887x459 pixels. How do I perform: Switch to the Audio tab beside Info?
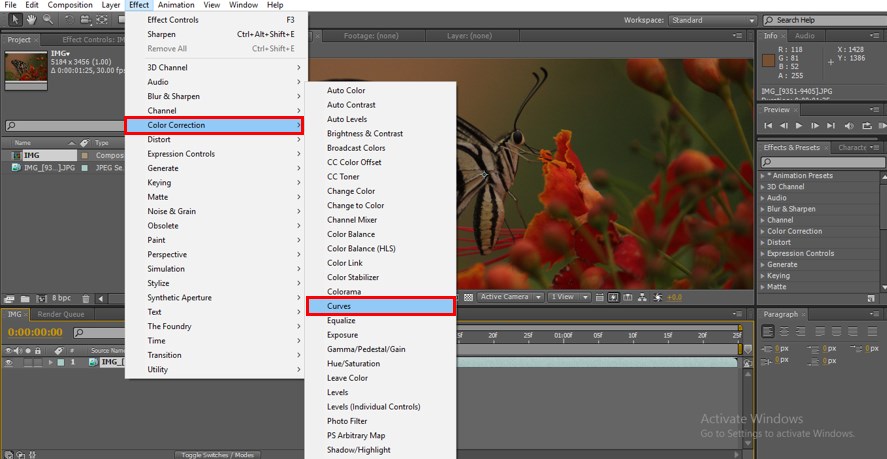pos(804,36)
